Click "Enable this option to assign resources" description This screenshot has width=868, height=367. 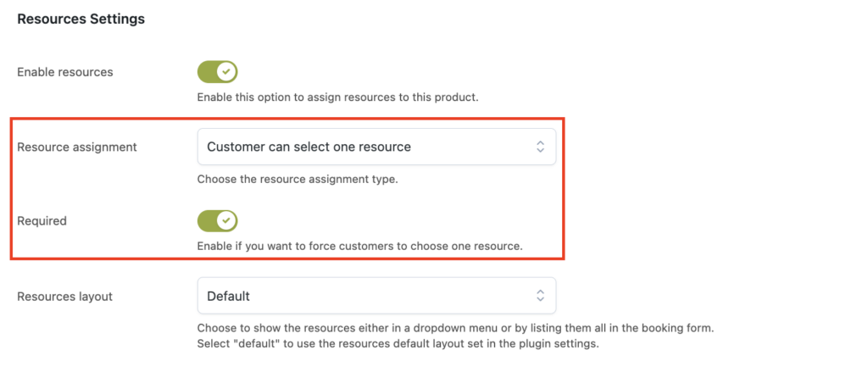point(337,97)
